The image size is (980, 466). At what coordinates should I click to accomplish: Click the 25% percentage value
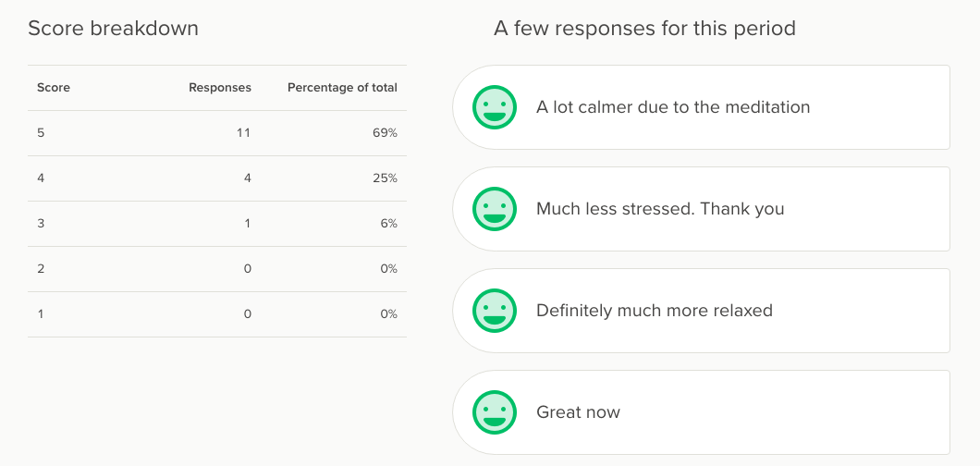click(386, 178)
